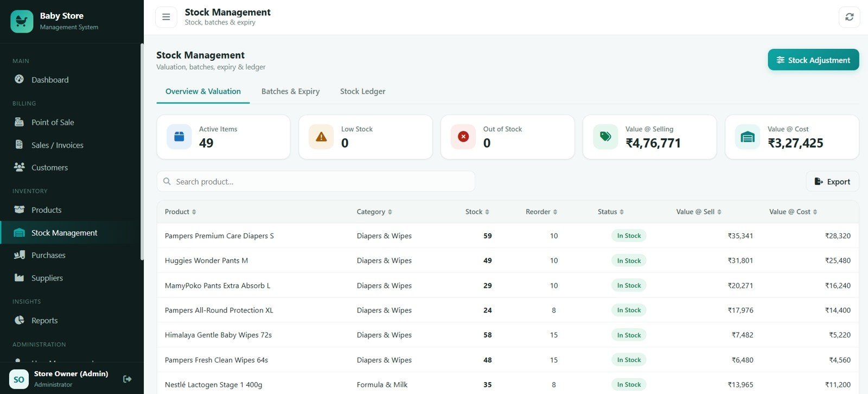Click the Active Items count 49

click(206, 143)
